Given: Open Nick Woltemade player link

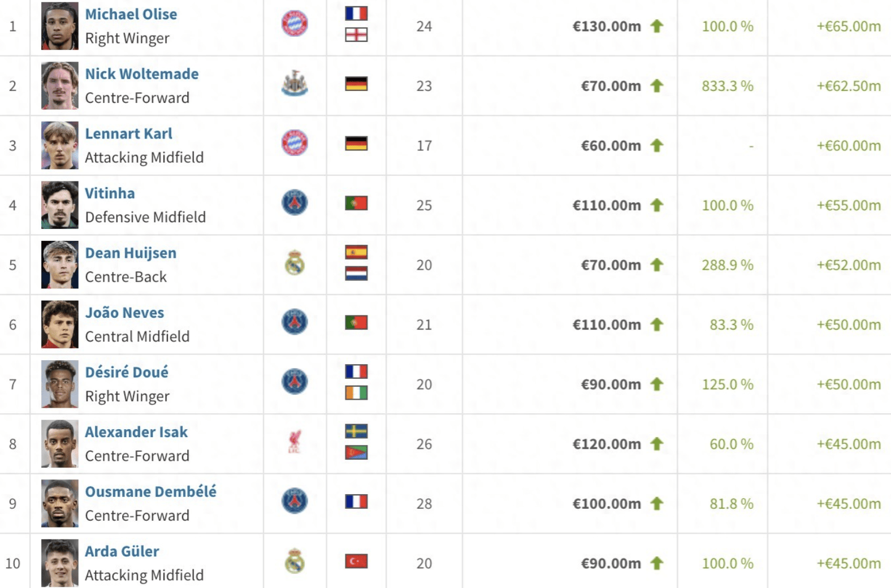Looking at the screenshot, I should [142, 74].
